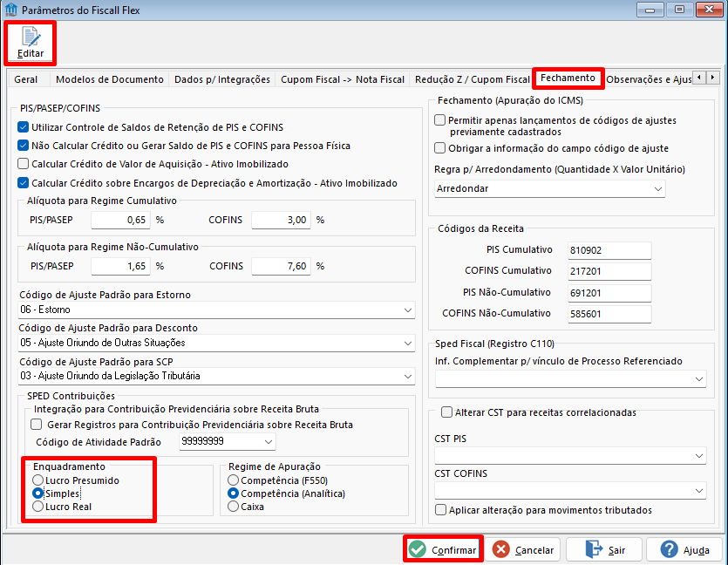The image size is (728, 565).
Task: Enable Obrigar a informação do campo código
Action: [439, 148]
